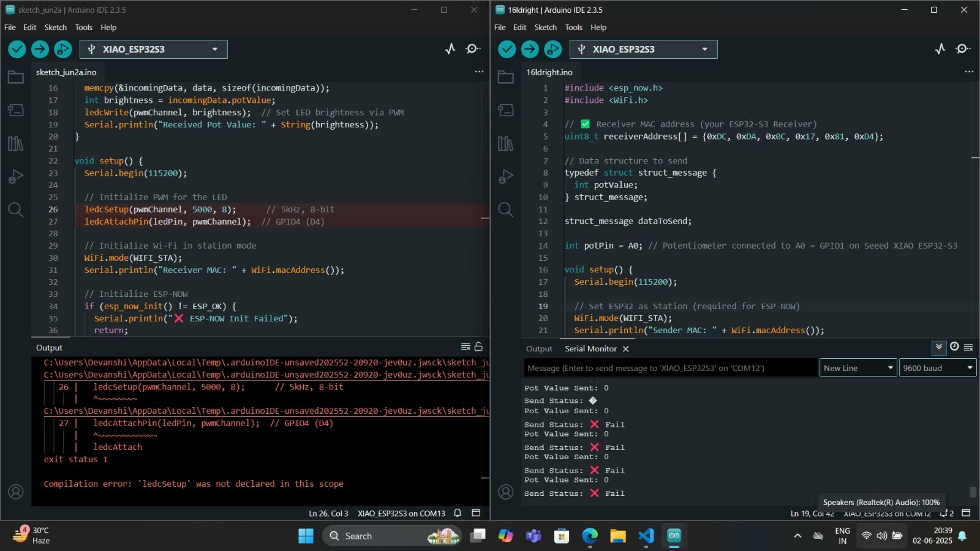Click Upload arrow in 16ldright window
Viewport: 980px width, 551px height.
[x=530, y=49]
